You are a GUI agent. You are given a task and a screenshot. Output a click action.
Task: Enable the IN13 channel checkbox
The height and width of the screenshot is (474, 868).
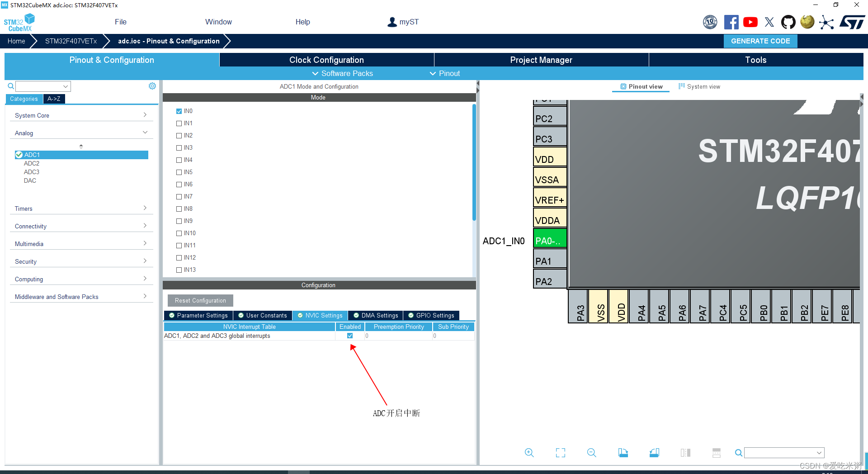click(179, 270)
